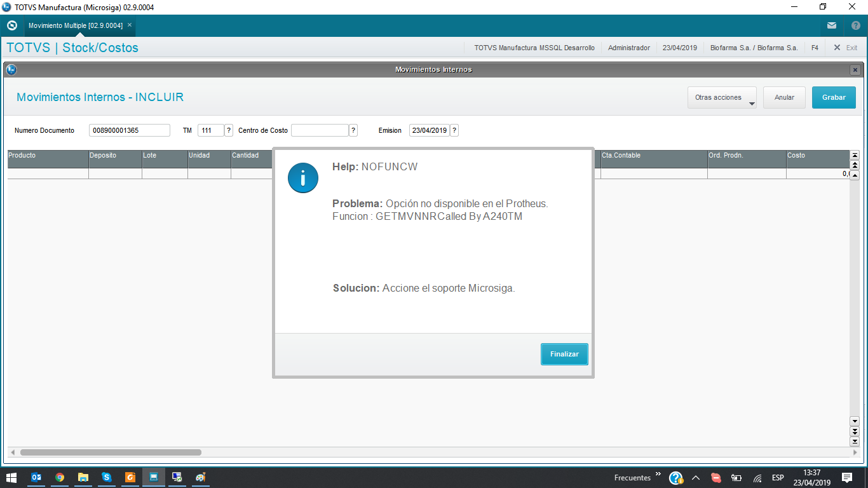Open the mail envelope icon in the header
868x488 pixels.
[832, 26]
